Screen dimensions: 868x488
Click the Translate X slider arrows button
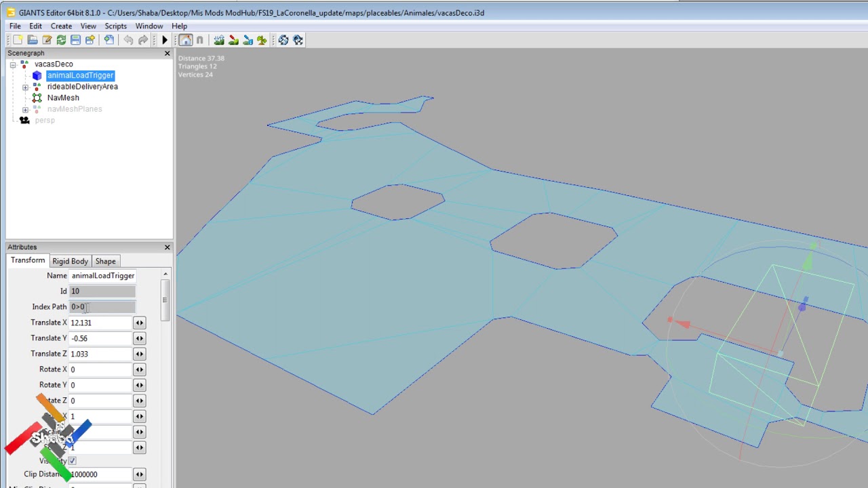click(139, 323)
